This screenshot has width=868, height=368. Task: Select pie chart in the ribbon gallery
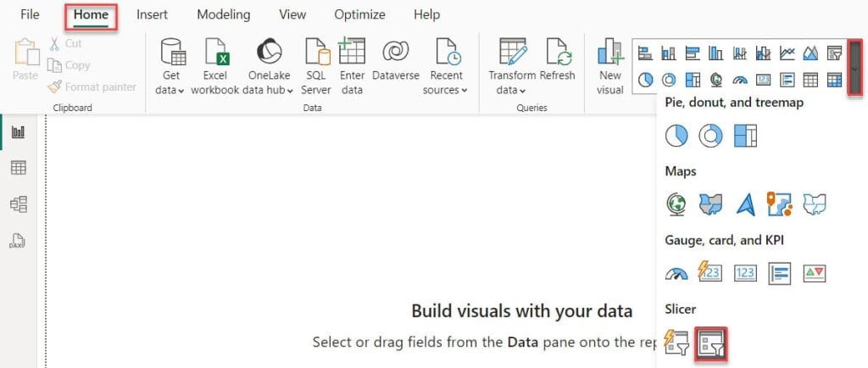click(645, 80)
